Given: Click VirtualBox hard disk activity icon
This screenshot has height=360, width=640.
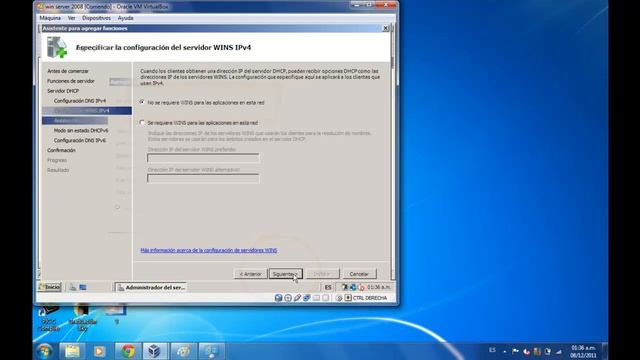Looking at the screenshot, I should [x=278, y=298].
